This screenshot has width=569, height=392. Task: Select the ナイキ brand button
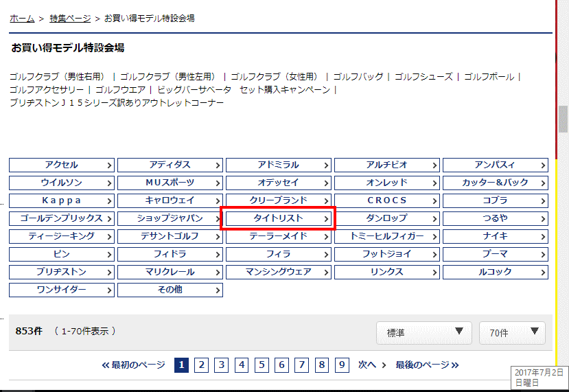point(496,236)
